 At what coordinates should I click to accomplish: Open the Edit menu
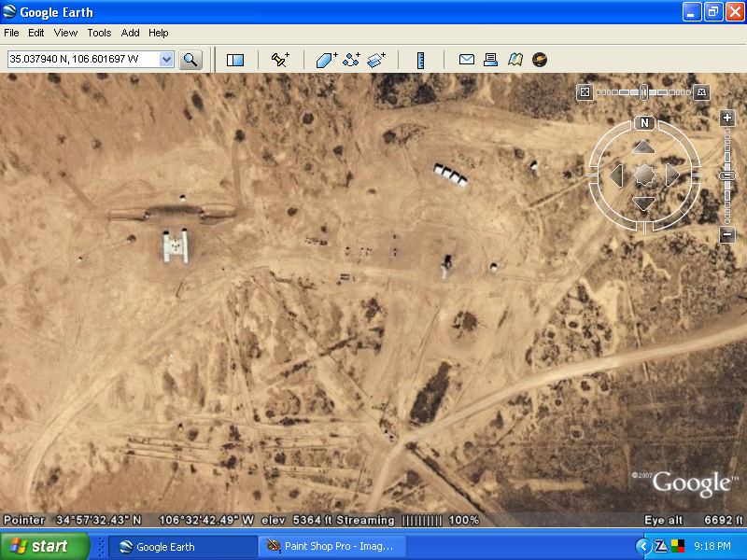(x=36, y=33)
